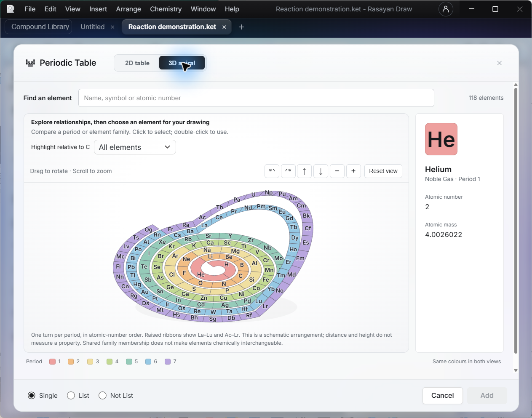Zoom out with the minus button
Image resolution: width=532 pixels, height=418 pixels.
pyautogui.click(x=337, y=171)
